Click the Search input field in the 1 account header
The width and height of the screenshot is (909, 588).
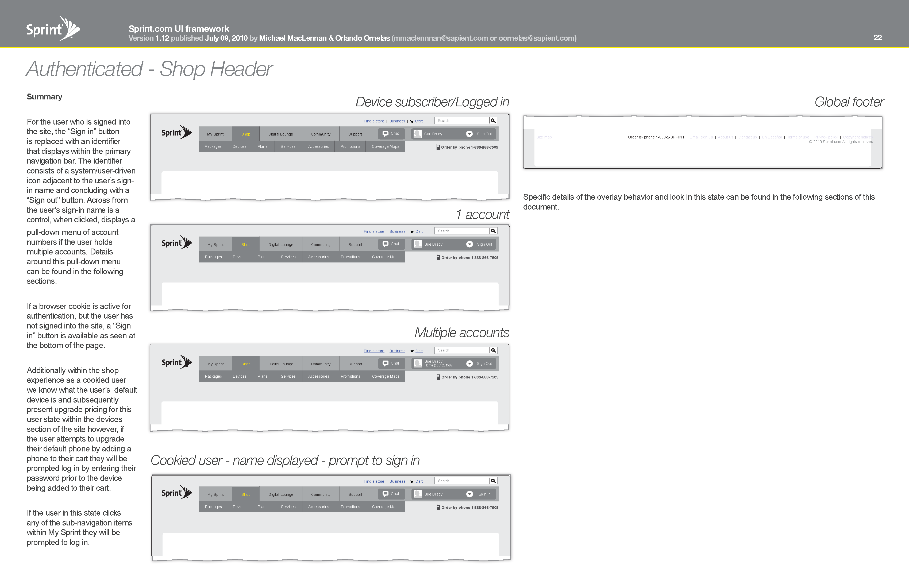pos(462,231)
